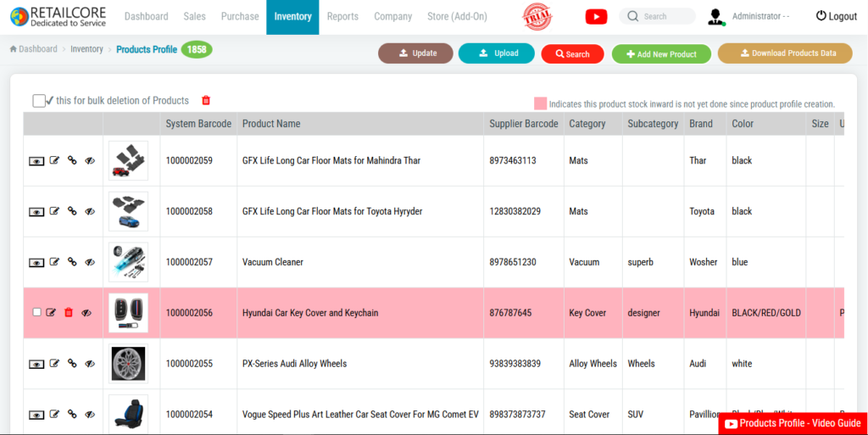The width and height of the screenshot is (868, 435).
Task: Toggle slashed-eye visibility for Vacuum Cleaner
Action: click(90, 262)
